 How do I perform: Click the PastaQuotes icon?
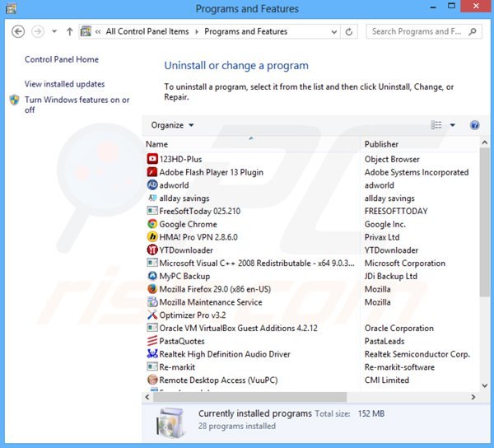coord(152,341)
